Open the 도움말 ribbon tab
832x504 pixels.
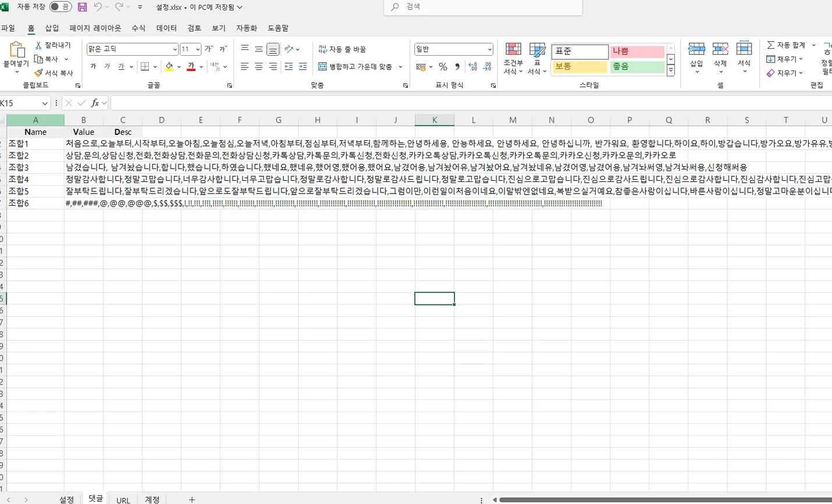tap(278, 28)
